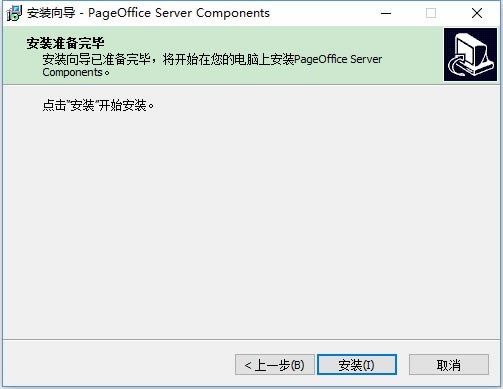The width and height of the screenshot is (503, 389).
Task: Click the 开始安装 words in the body instruction
Action: (x=122, y=106)
